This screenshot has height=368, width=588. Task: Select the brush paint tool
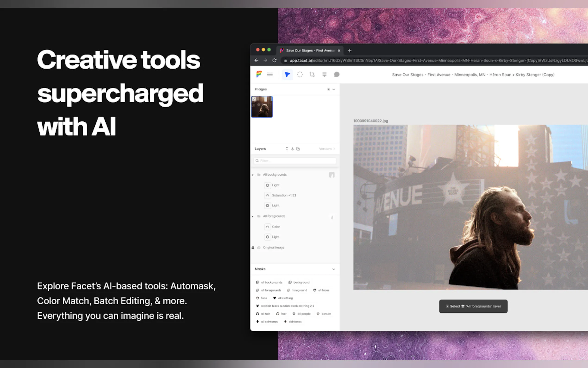coord(324,74)
